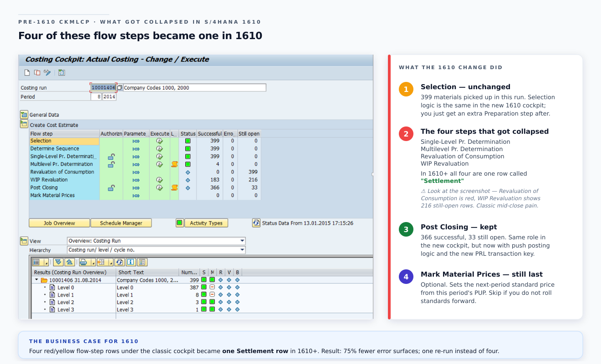Click the print icon in results toolbar
Image resolution: width=601 pixels, height=364 pixels.
(x=83, y=262)
